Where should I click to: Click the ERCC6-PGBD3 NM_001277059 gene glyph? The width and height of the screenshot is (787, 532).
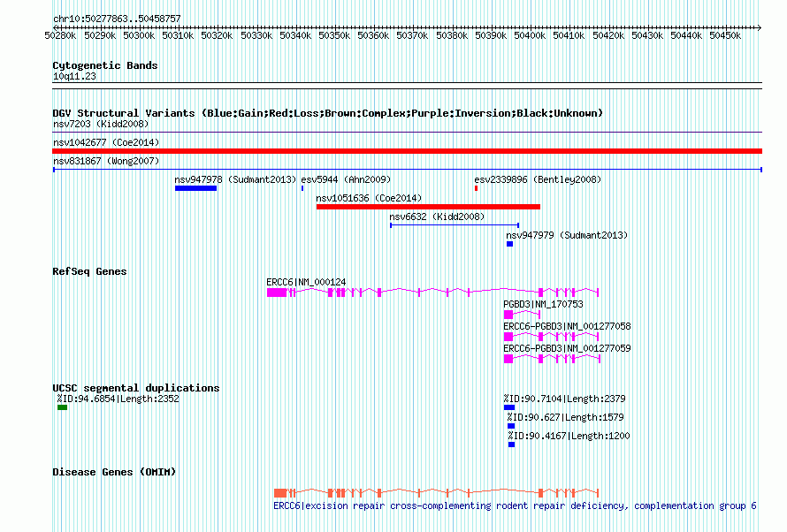pos(552,359)
